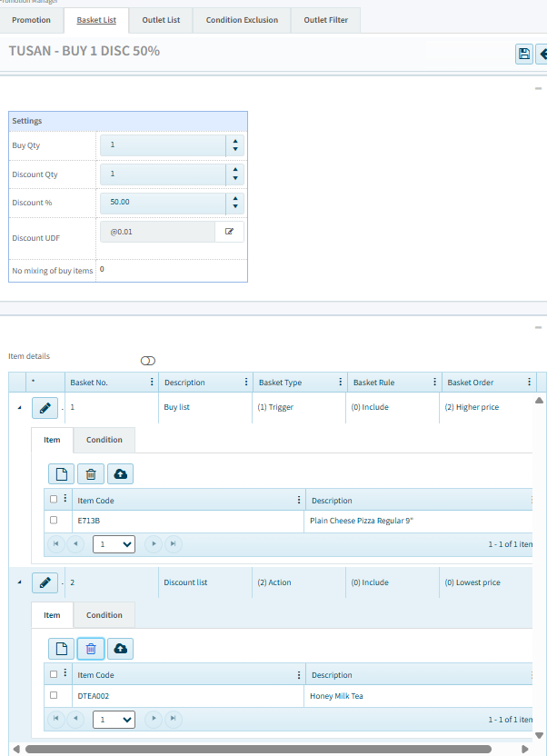Image resolution: width=547 pixels, height=756 pixels.
Task: Add new item in Buy list basket
Action: (62, 473)
